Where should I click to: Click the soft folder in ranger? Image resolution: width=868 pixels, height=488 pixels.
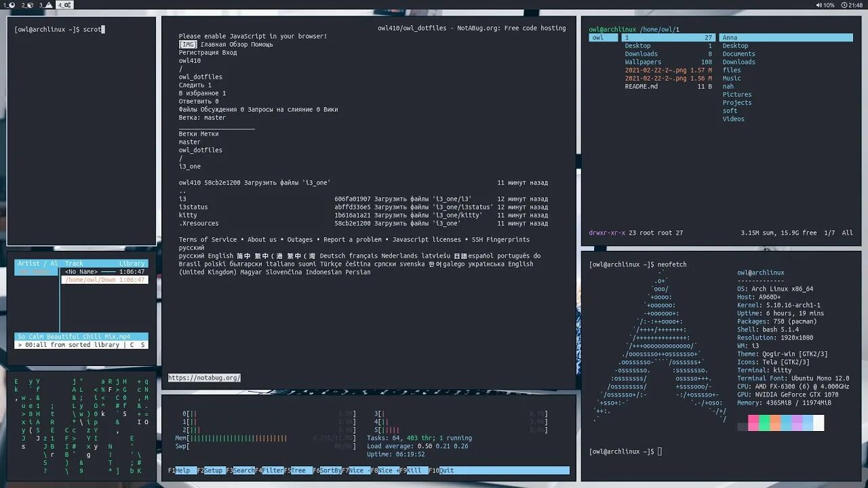click(730, 110)
